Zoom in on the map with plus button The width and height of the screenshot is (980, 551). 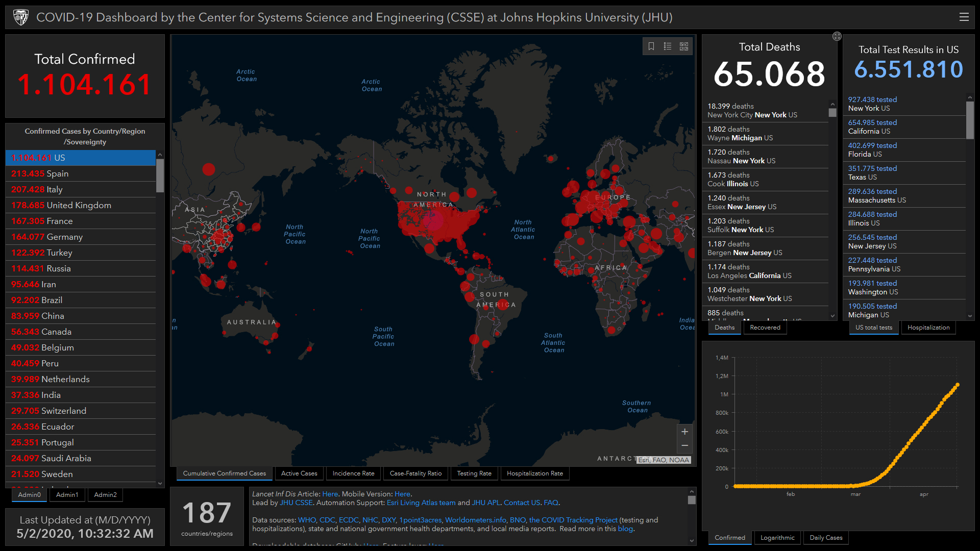[x=685, y=432]
